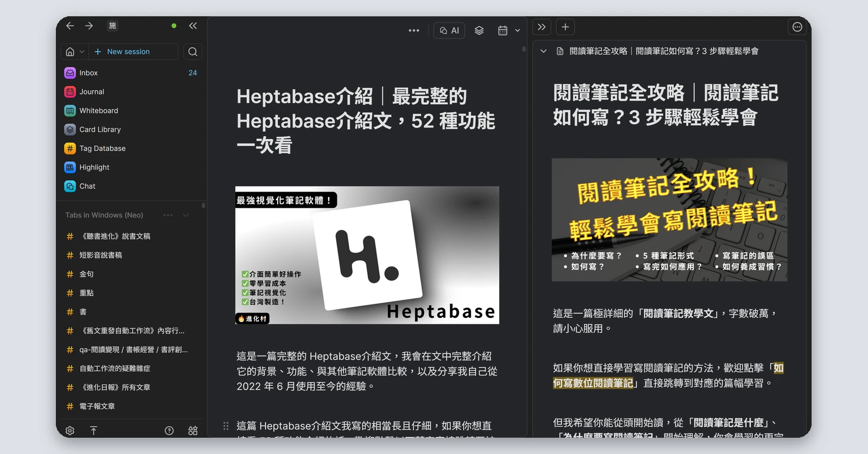This screenshot has width=868, height=454.
Task: Click the grid apps icon at sidebar bottom
Action: [x=193, y=431]
